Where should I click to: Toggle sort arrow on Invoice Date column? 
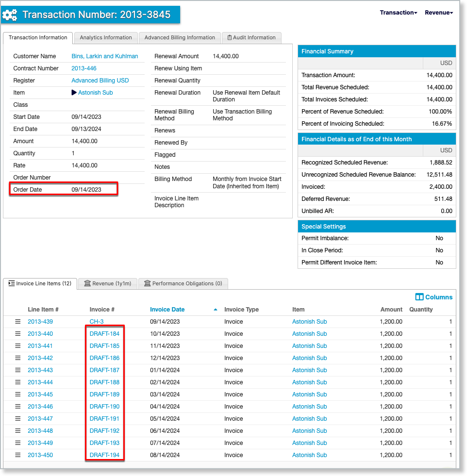point(216,310)
